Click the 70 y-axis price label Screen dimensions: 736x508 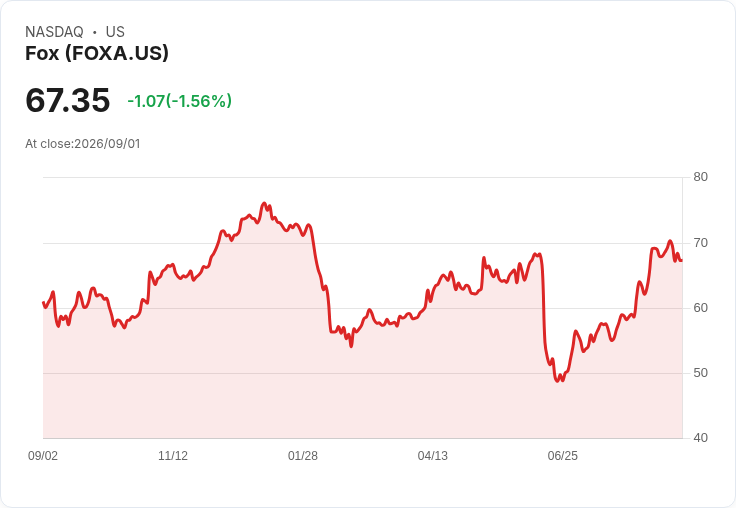[x=700, y=243]
